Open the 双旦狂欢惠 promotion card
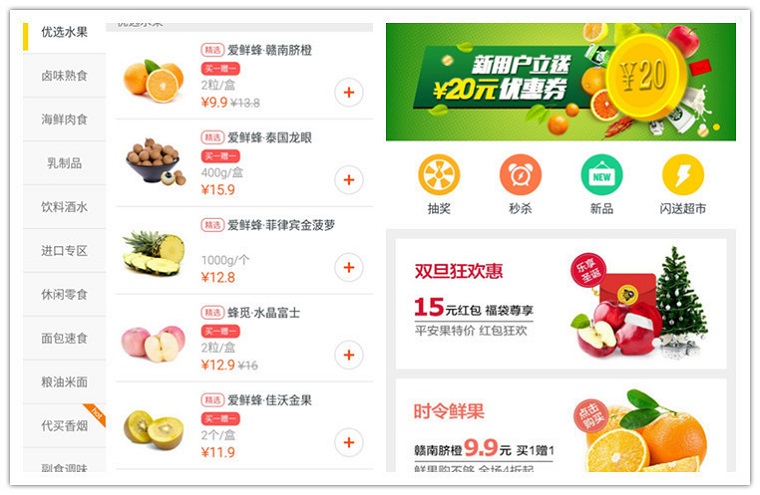Viewport: 760px width, 495px height. (561, 303)
